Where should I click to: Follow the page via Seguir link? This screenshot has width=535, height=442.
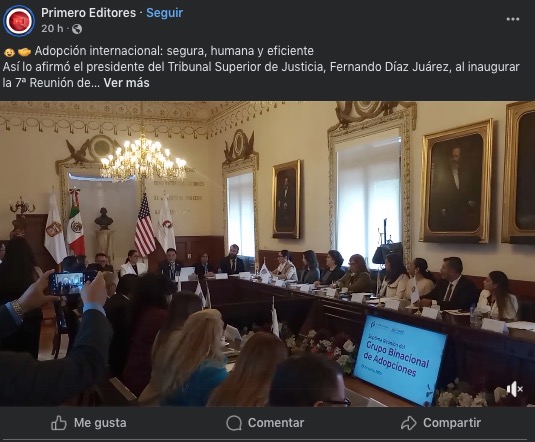coord(164,13)
